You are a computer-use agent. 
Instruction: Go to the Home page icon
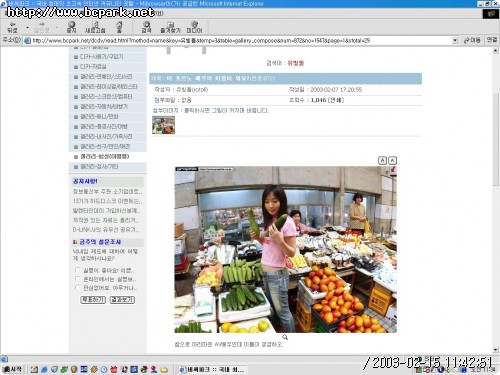[119, 27]
